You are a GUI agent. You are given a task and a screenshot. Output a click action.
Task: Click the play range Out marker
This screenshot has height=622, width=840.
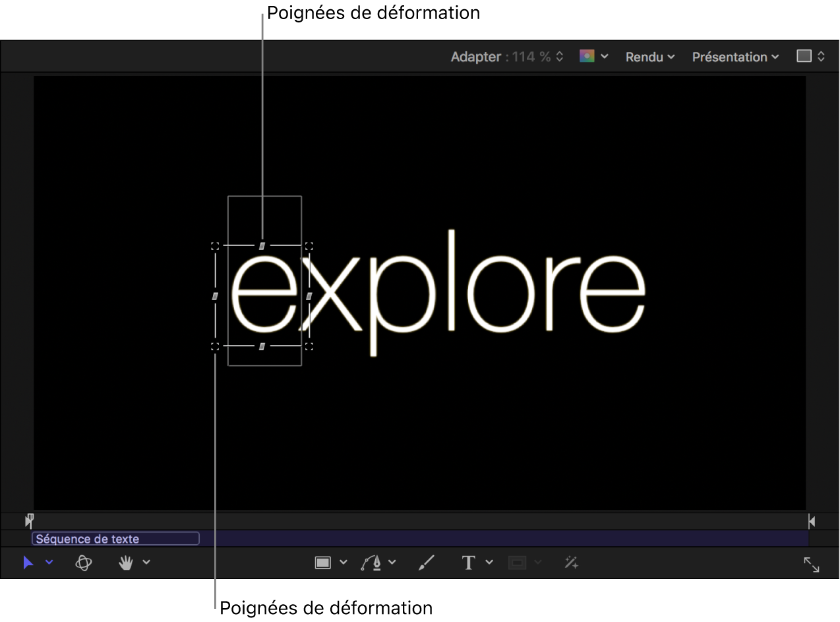pos(812,522)
